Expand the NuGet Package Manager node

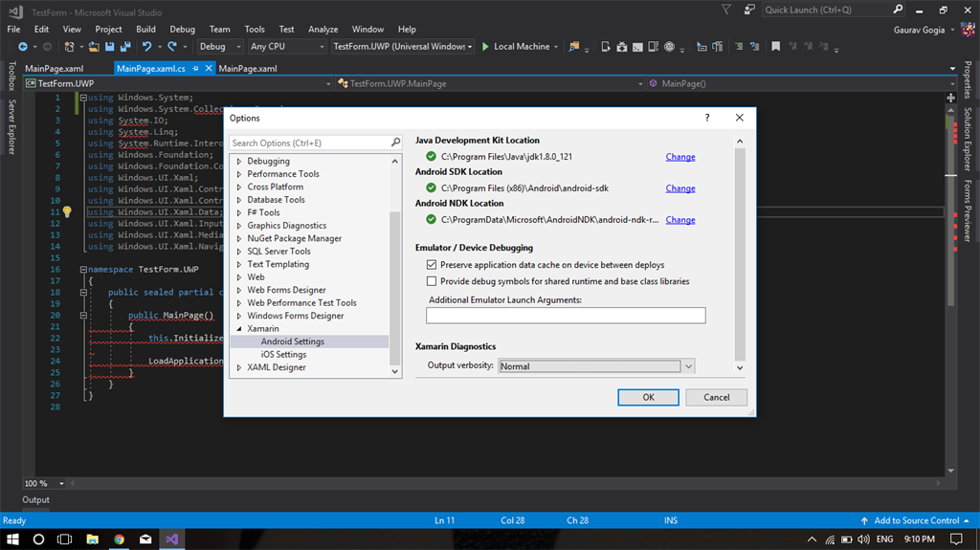pyautogui.click(x=238, y=239)
